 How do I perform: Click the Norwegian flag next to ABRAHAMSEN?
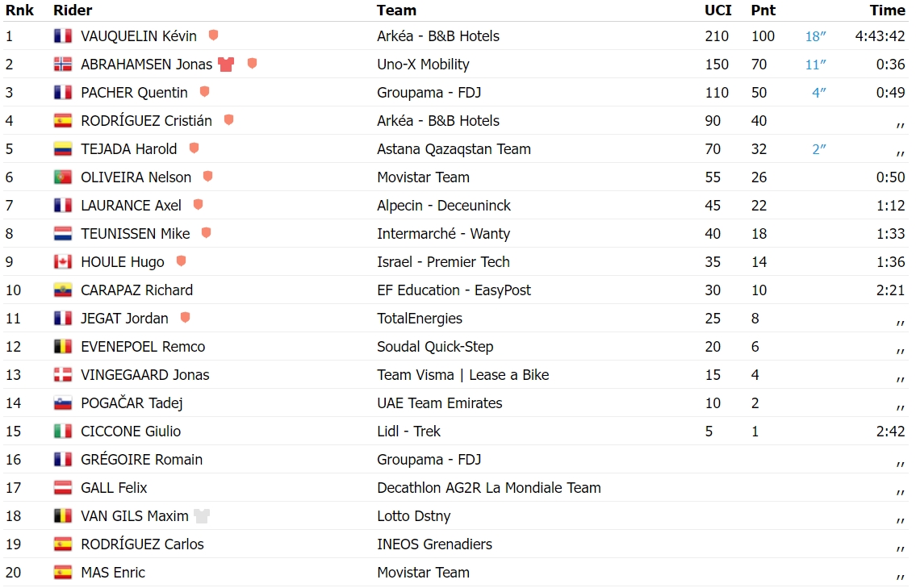62,65
